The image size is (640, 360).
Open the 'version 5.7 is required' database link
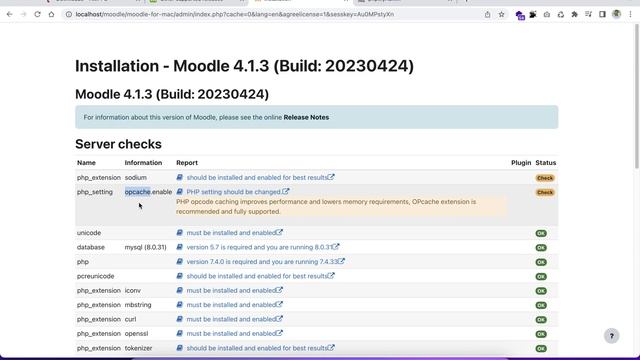point(263,247)
